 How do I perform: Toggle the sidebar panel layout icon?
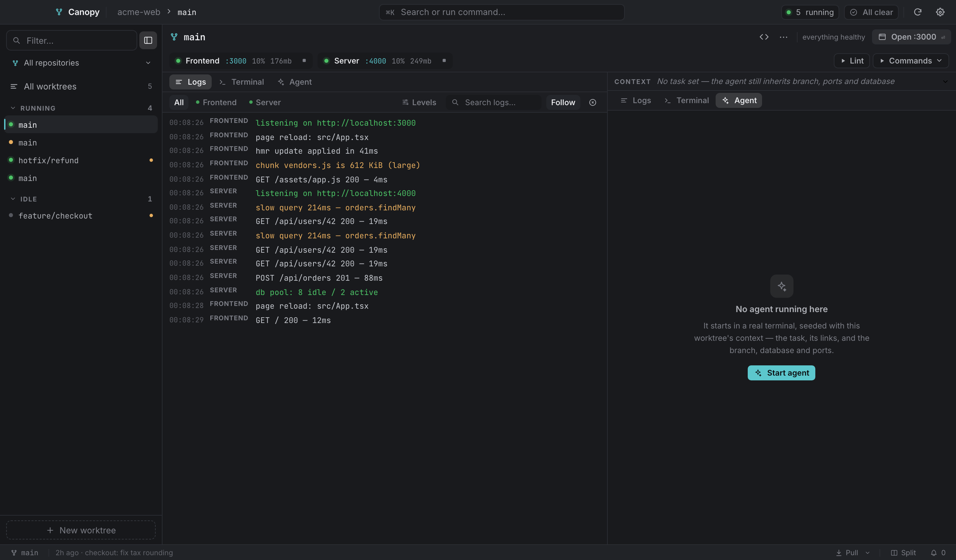(x=148, y=40)
